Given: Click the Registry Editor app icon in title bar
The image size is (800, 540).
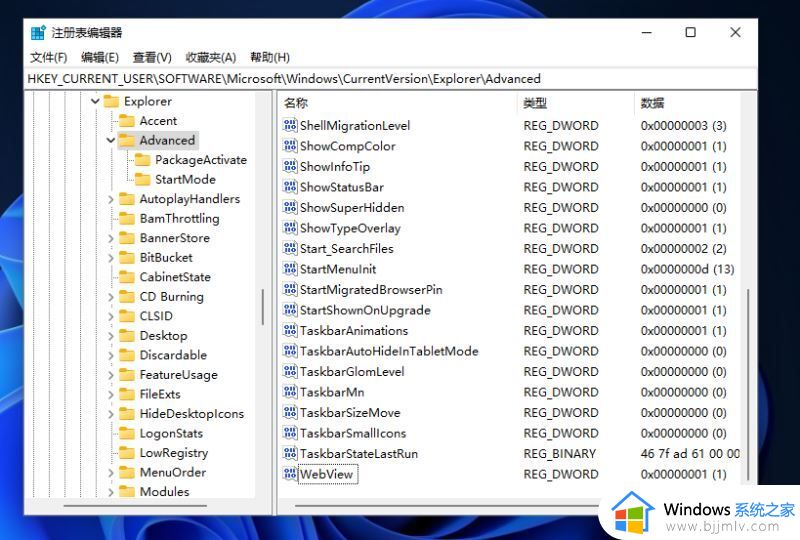Looking at the screenshot, I should [x=38, y=33].
